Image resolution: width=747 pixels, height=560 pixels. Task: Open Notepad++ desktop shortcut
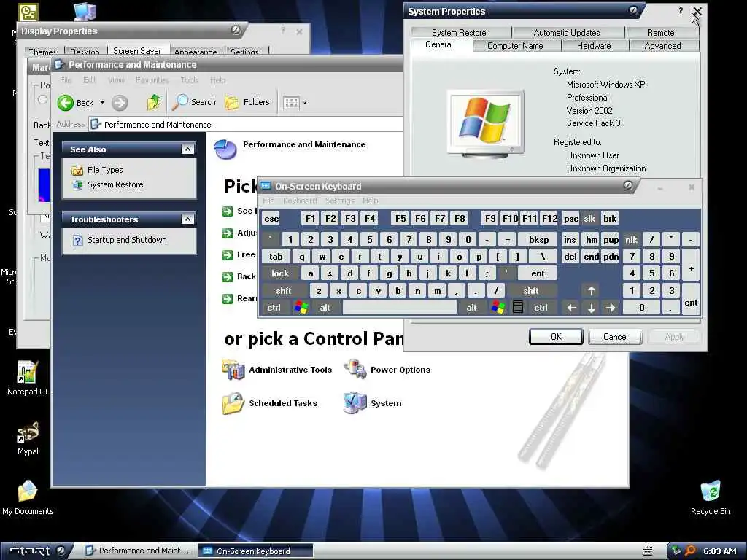tap(28, 378)
